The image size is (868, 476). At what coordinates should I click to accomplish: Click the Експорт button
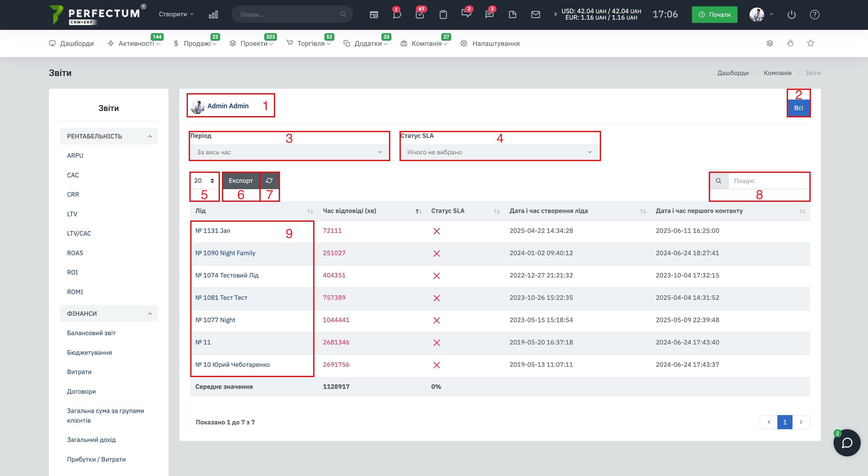click(241, 180)
